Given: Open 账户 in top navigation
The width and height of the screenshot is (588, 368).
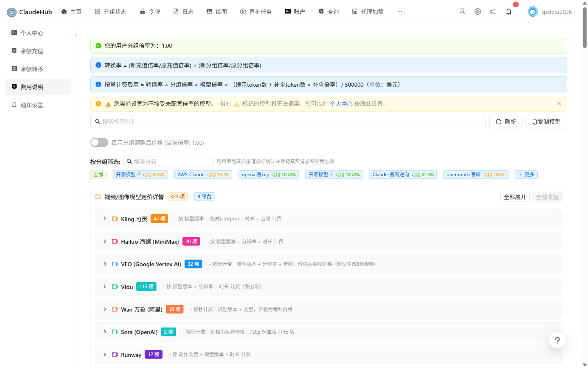Looking at the screenshot, I should (x=295, y=11).
